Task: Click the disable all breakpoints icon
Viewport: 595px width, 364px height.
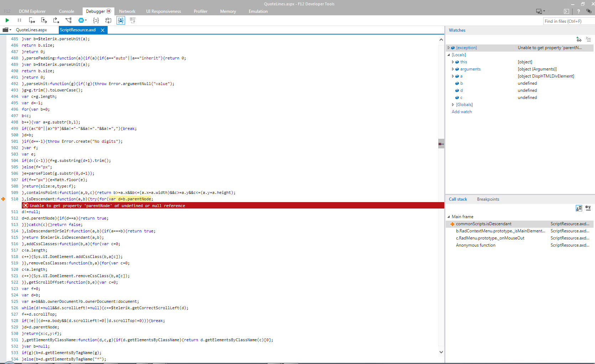Action: [588, 208]
